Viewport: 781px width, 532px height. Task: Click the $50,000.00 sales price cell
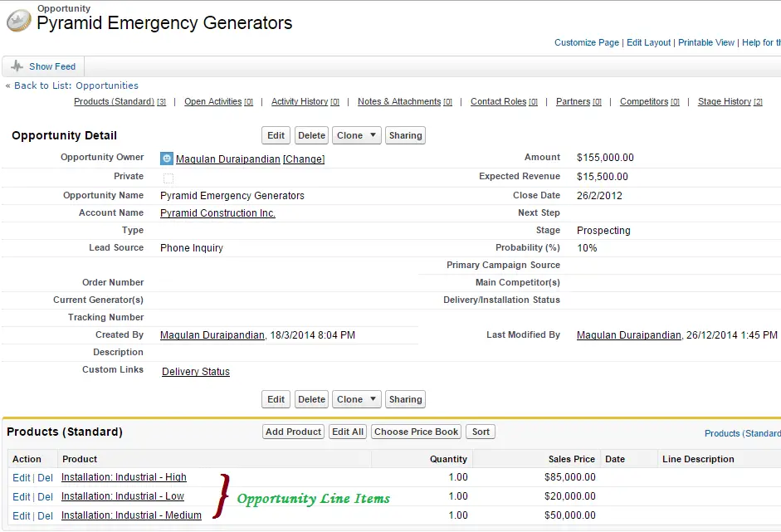point(570,515)
